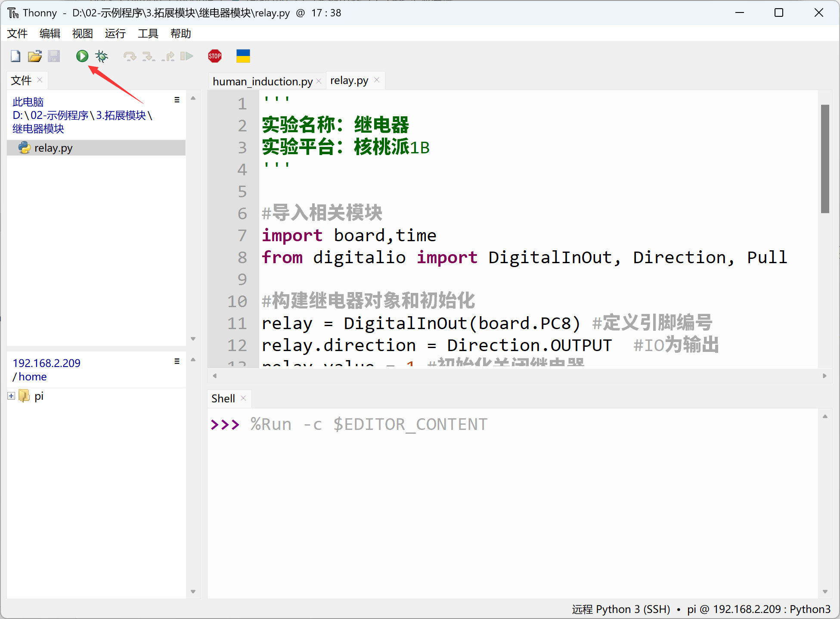Screen dimensions: 840x619
Task: Click the Step into button in toolbar
Action: (x=147, y=57)
